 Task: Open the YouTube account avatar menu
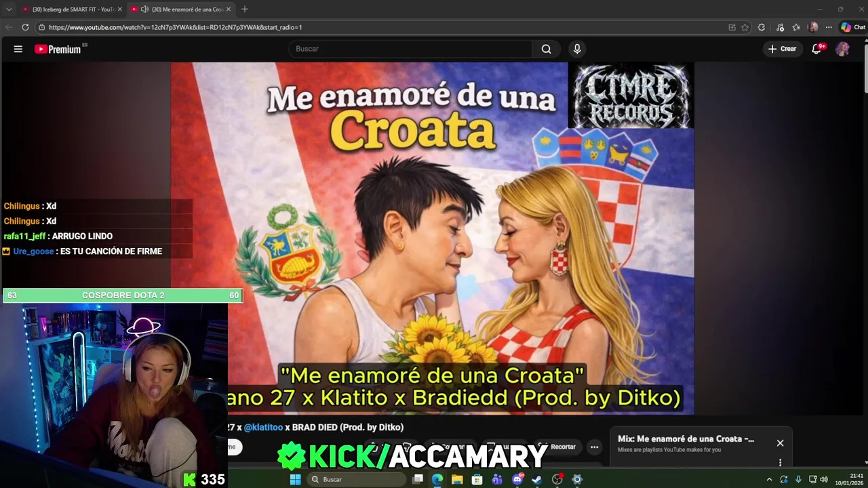tap(842, 49)
